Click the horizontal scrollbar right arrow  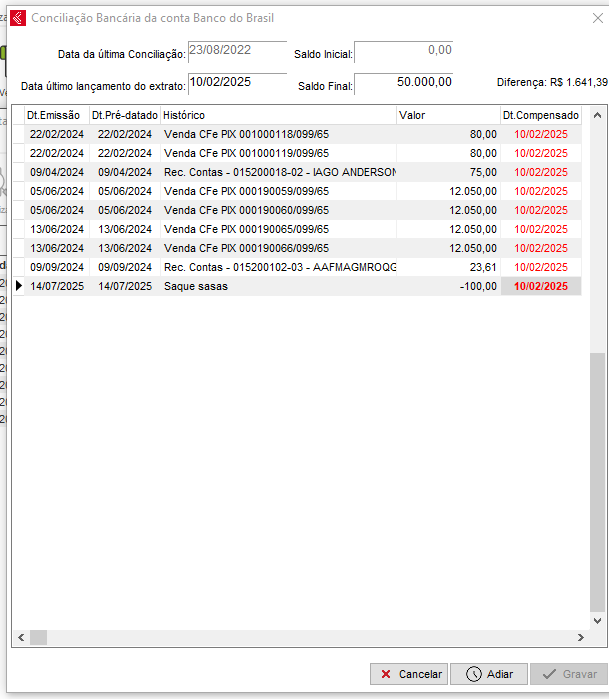click(x=581, y=638)
